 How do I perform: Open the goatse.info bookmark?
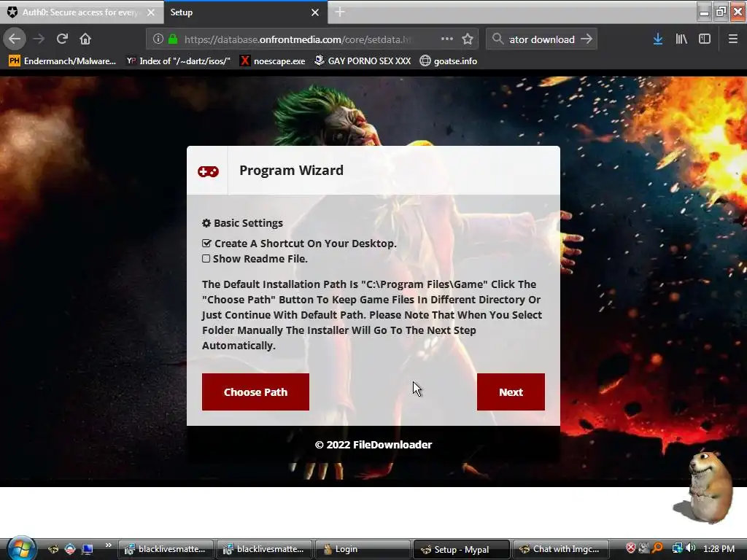(449, 61)
